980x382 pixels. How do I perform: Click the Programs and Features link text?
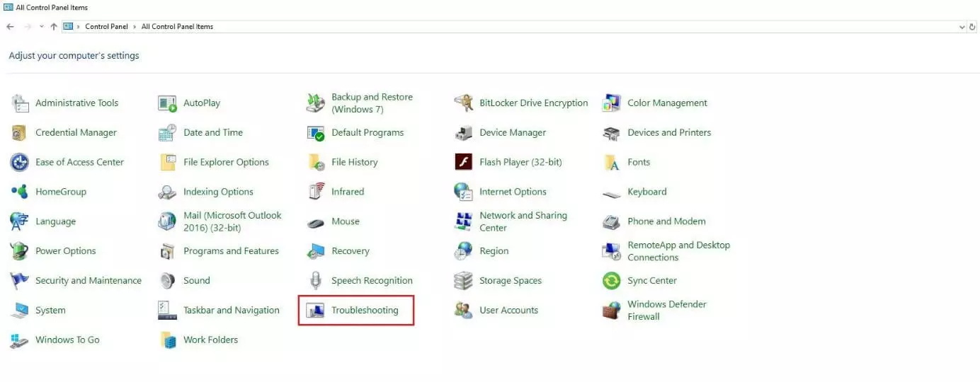(x=231, y=251)
